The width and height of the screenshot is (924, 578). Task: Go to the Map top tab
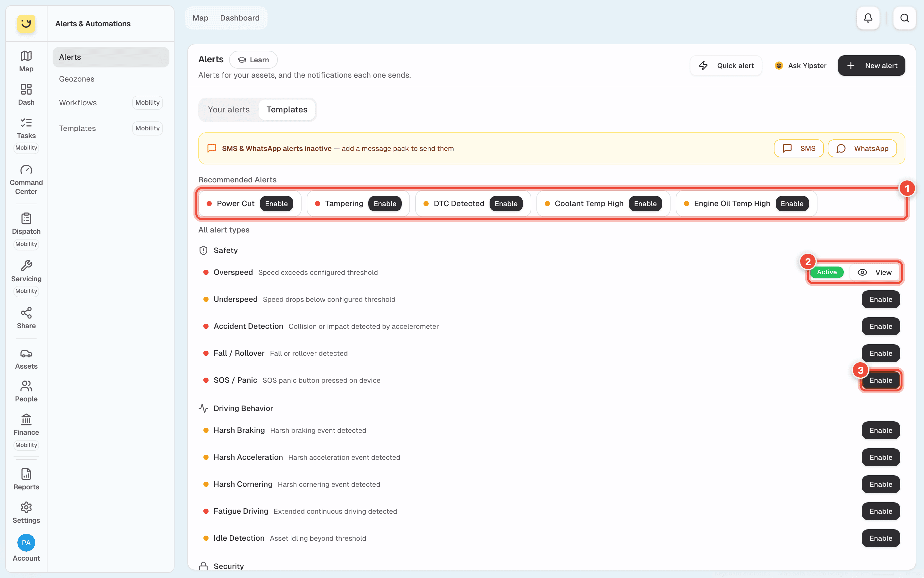(201, 18)
